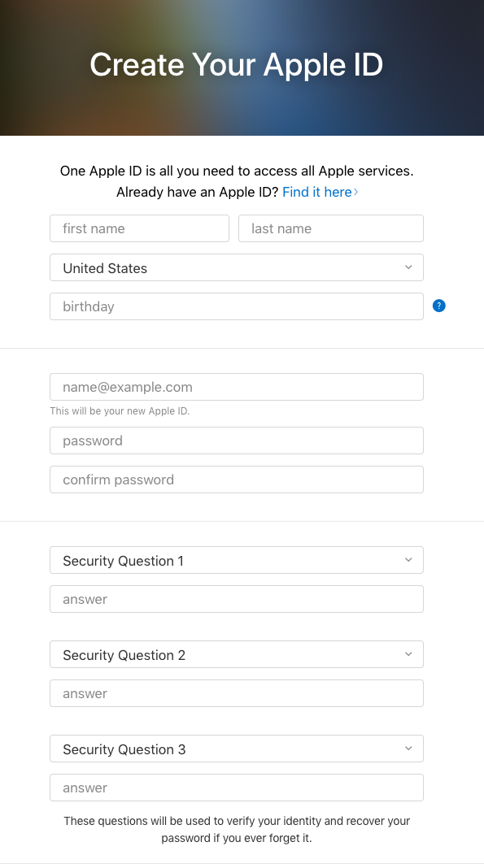The height and width of the screenshot is (868, 484).
Task: Click the confirm password field
Action: [x=237, y=480]
